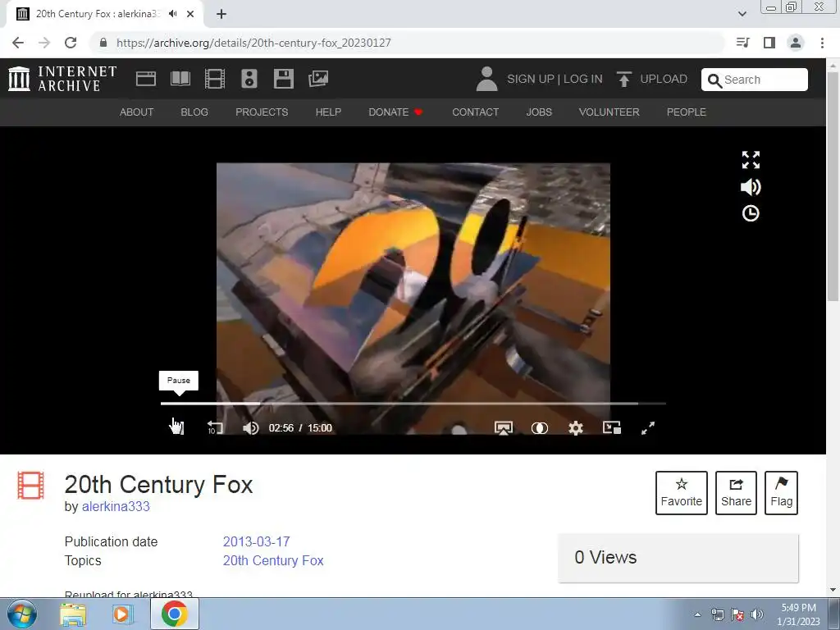Image resolution: width=840 pixels, height=630 pixels.
Task: Click the SIGN UP link
Action: click(531, 79)
